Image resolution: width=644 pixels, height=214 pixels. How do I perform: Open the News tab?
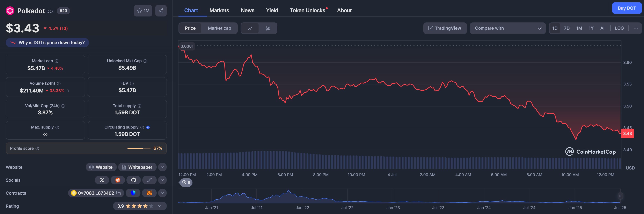pyautogui.click(x=248, y=10)
